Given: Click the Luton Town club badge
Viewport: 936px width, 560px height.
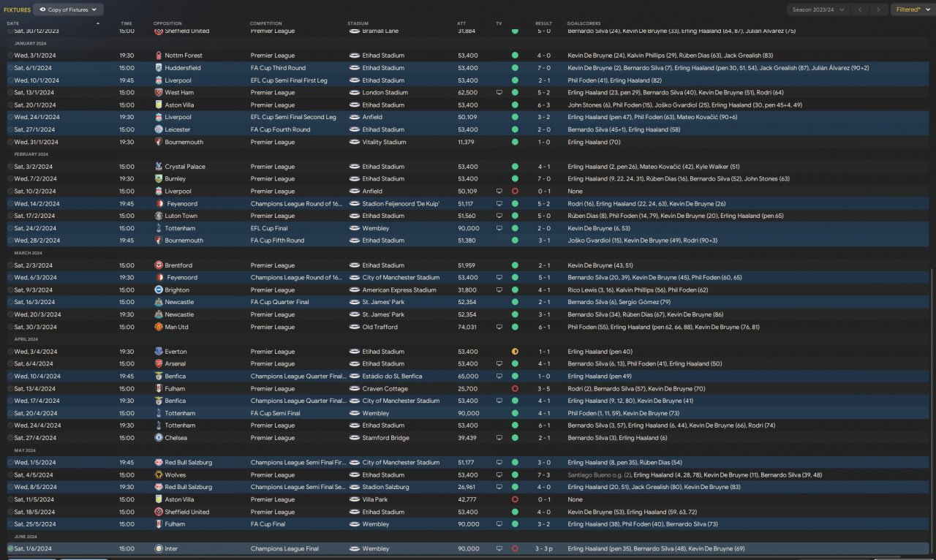Looking at the screenshot, I should coord(159,216).
